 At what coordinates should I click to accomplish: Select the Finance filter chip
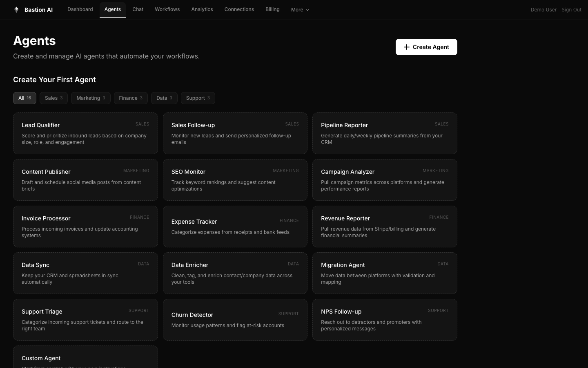pyautogui.click(x=131, y=98)
